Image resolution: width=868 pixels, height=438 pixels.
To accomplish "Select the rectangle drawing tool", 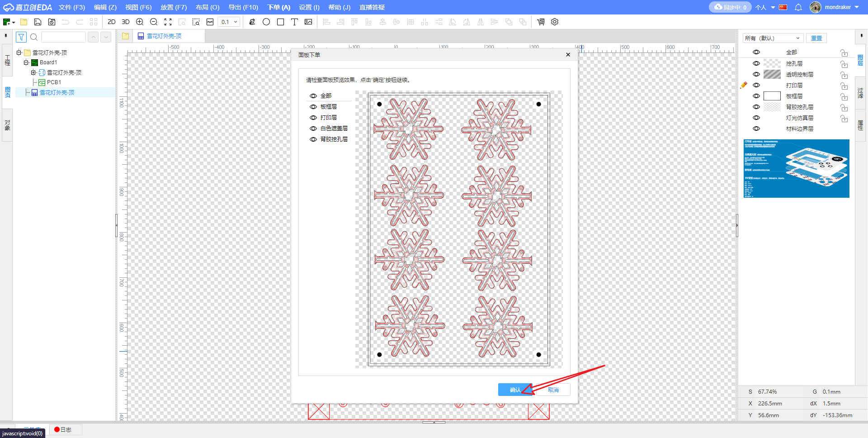I will tap(280, 22).
